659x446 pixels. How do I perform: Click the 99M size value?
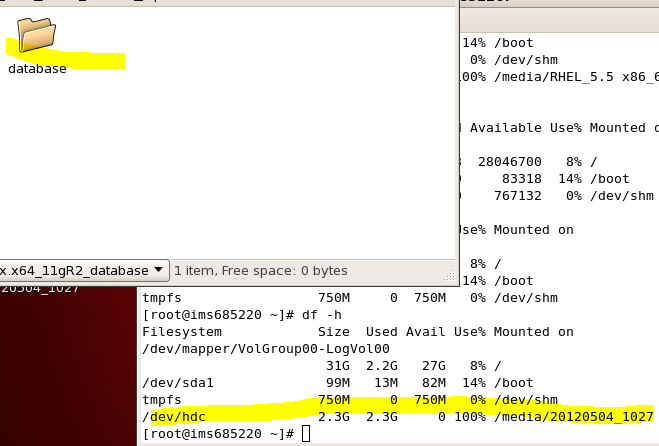click(x=338, y=383)
